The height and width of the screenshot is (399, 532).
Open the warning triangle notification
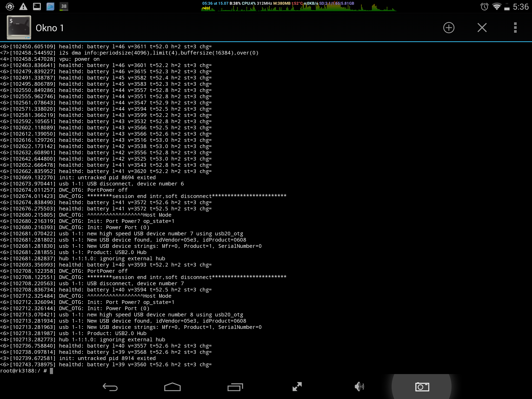tap(23, 6)
